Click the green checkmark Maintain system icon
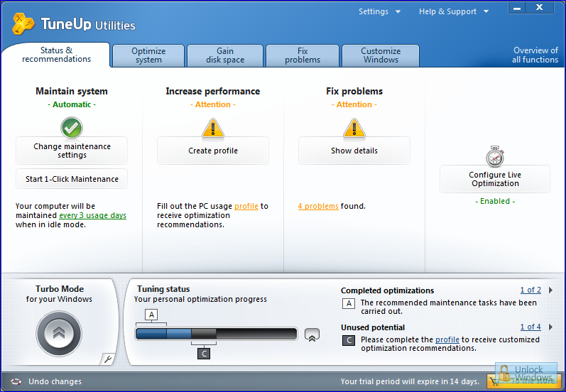Viewport: 566px width, 392px height. coord(72,128)
